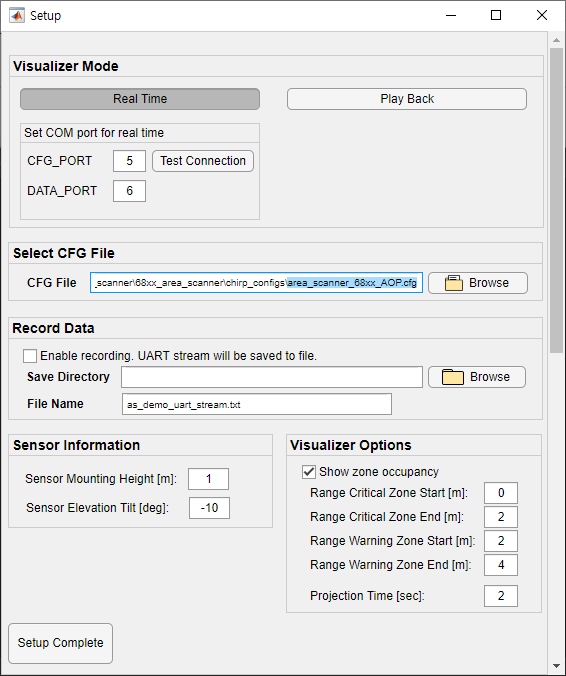Click folder icon on CFG File Browse
The height and width of the screenshot is (676, 566).
[x=453, y=283]
